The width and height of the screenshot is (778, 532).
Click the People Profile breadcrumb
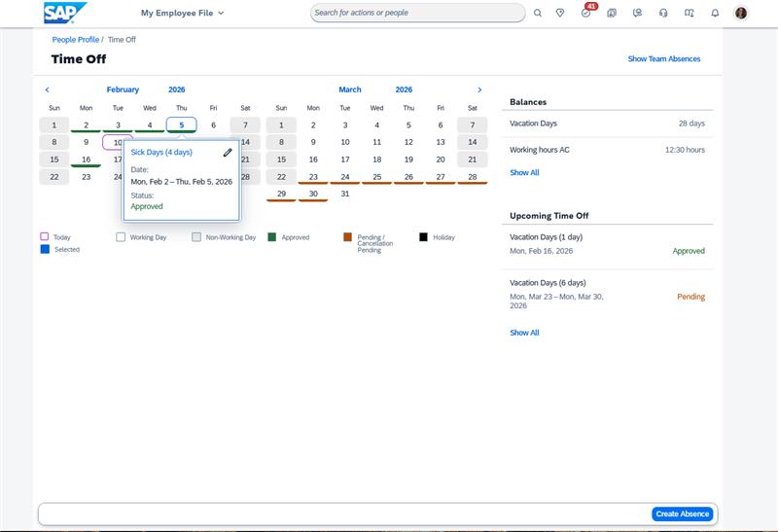click(x=76, y=40)
